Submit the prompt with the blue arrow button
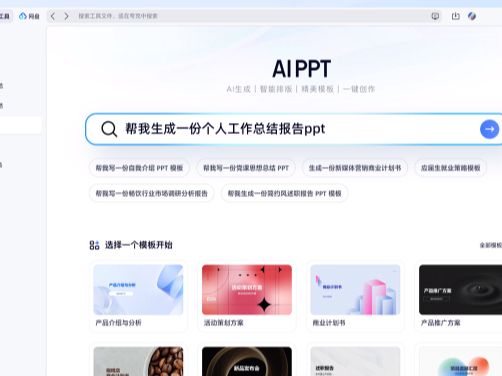Image resolution: width=502 pixels, height=376 pixels. (489, 129)
